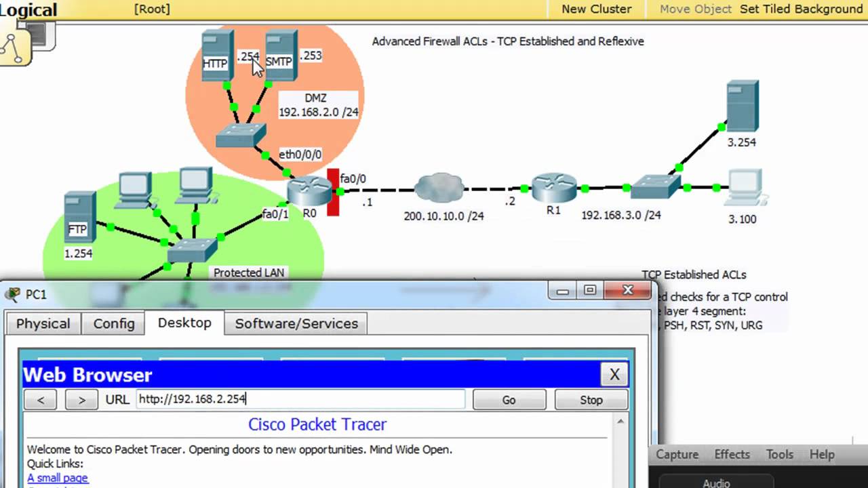Open the Tools menu
The image size is (868, 488).
point(780,455)
